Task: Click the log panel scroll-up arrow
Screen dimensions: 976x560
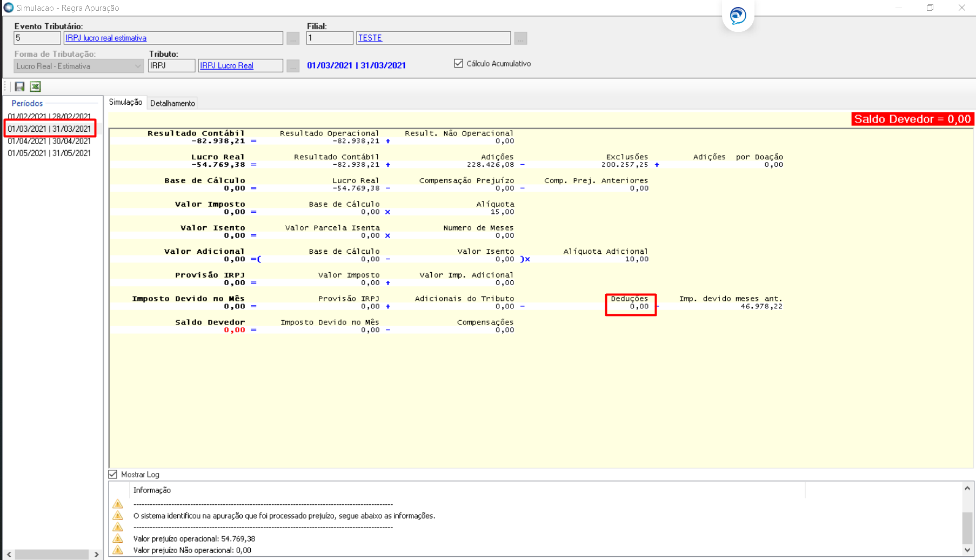Action: pos(967,488)
